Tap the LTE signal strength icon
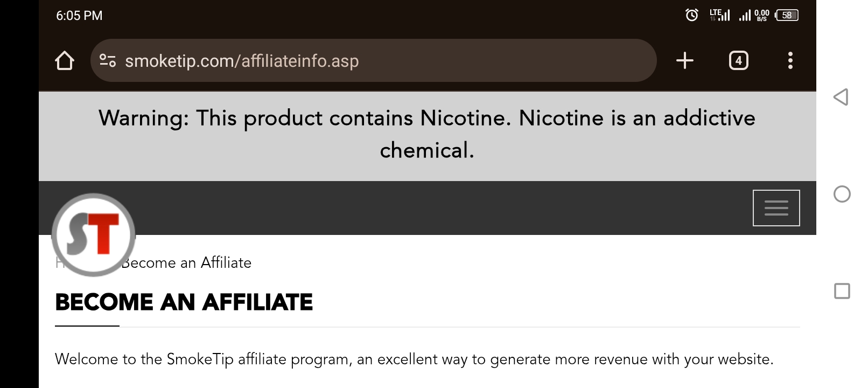The height and width of the screenshot is (388, 868). pos(720,15)
